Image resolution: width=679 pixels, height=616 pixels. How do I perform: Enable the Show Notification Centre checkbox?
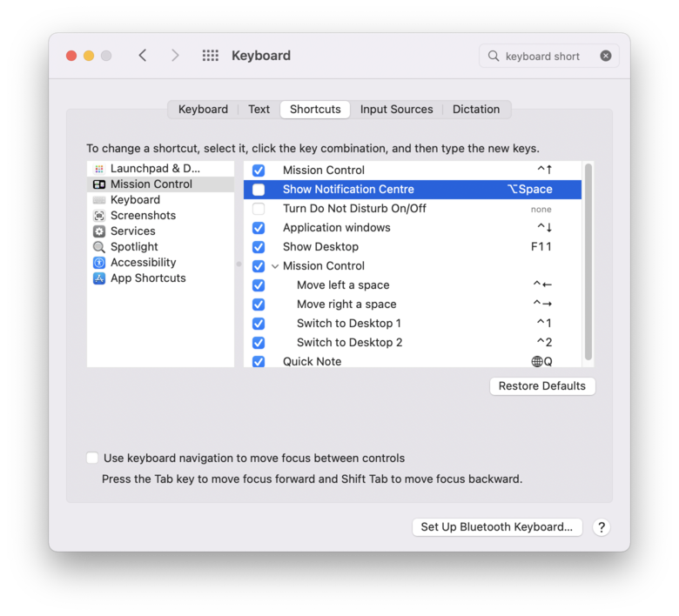259,190
